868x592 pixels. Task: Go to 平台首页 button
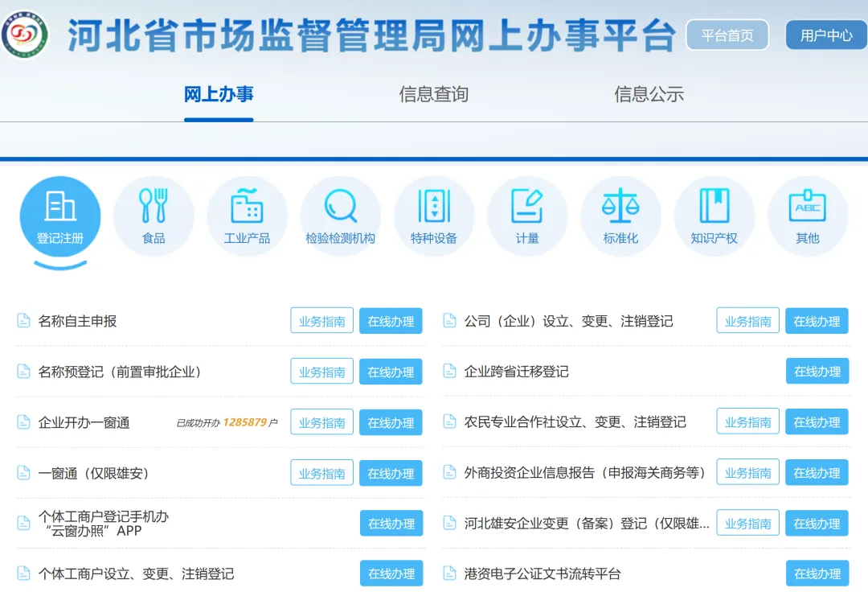pyautogui.click(x=727, y=35)
